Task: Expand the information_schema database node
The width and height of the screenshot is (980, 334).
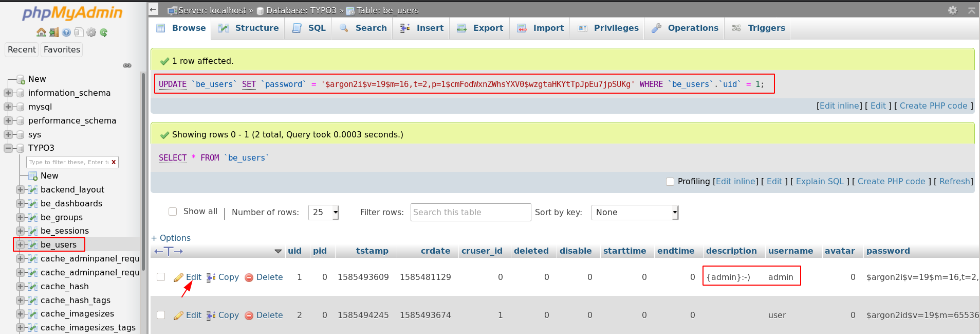Action: pyautogui.click(x=8, y=93)
